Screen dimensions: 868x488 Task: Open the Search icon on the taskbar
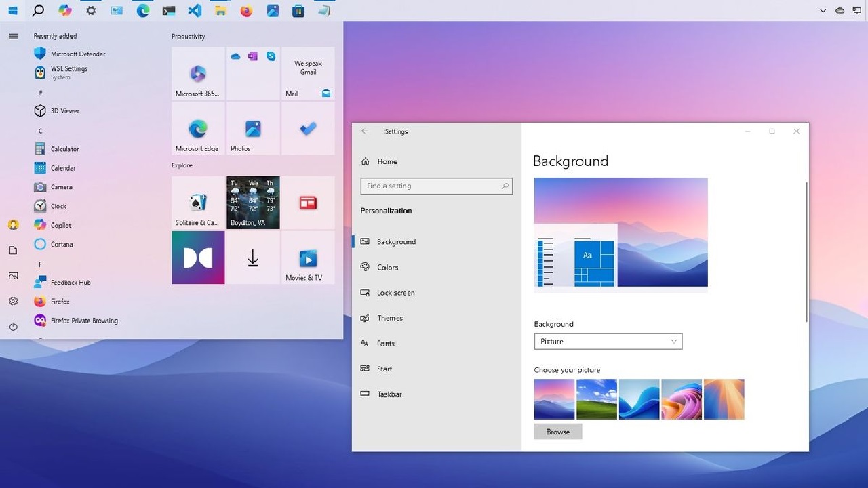39,10
